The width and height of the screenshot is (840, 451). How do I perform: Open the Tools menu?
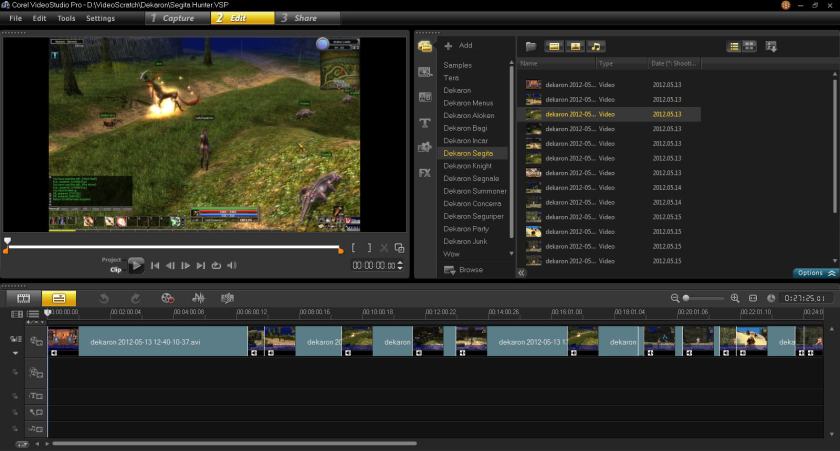click(x=66, y=18)
